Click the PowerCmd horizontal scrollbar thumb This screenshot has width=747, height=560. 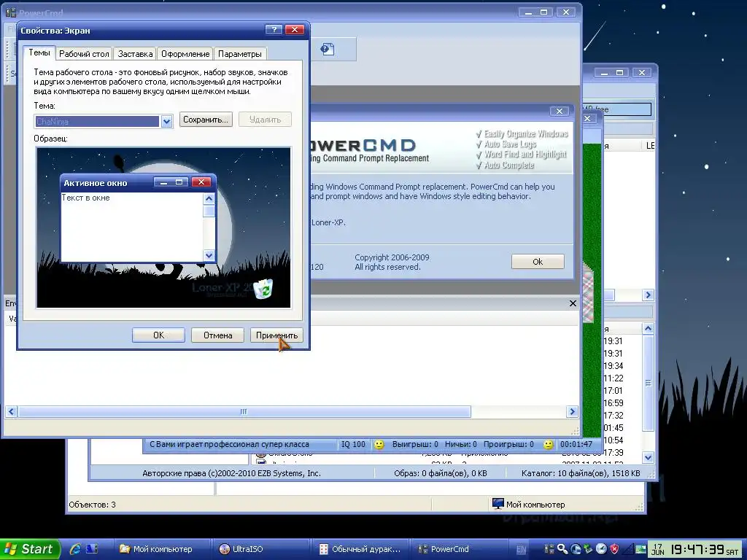244,411
